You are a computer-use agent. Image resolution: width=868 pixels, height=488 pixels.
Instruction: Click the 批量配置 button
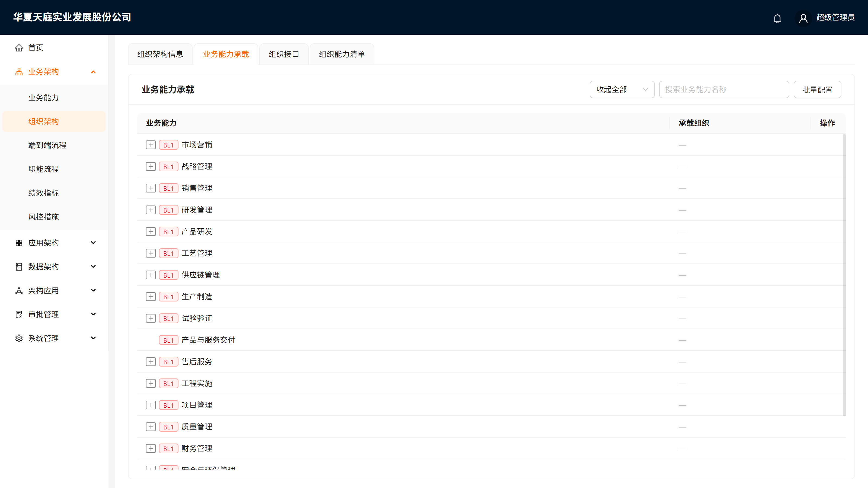click(x=817, y=89)
